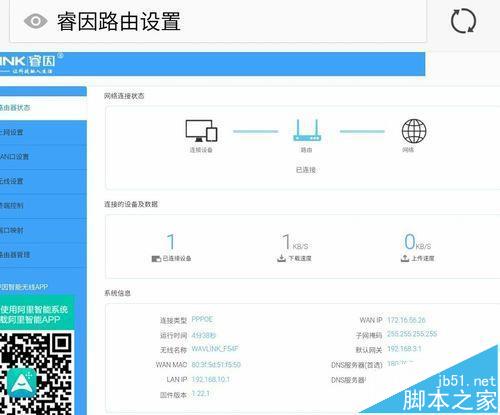
Task: Click the DNS服务器(首选) label
Action: pyautogui.click(x=357, y=365)
